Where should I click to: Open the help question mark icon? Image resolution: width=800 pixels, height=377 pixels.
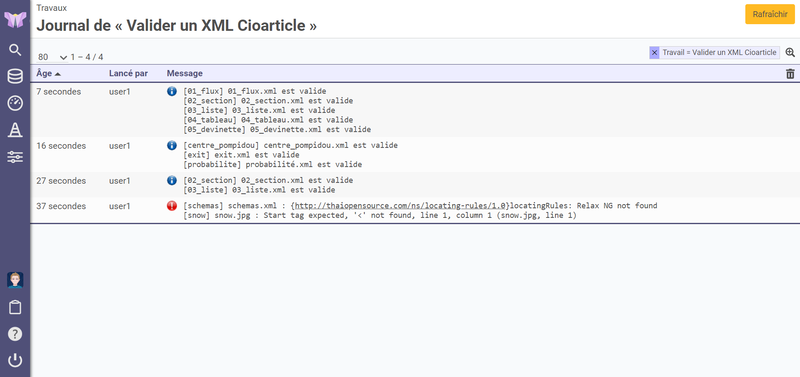pyautogui.click(x=15, y=334)
